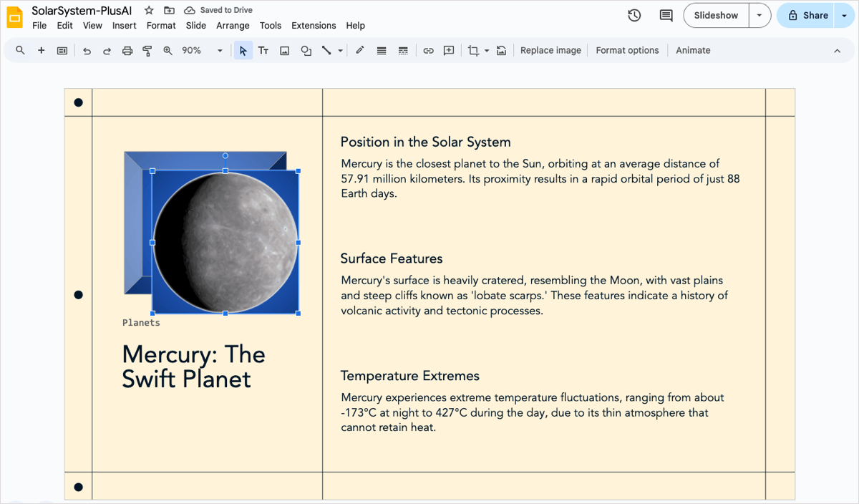The image size is (859, 504).
Task: Start the Slideshow
Action: (x=716, y=15)
